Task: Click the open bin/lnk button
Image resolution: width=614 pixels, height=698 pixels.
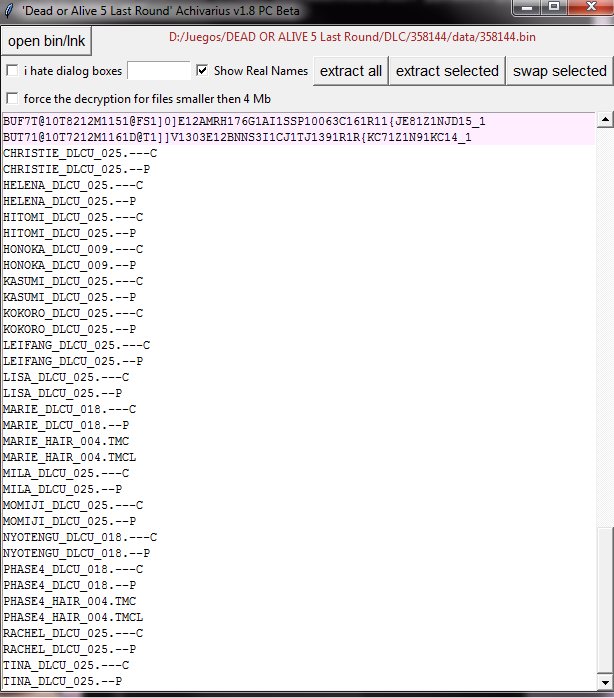Action: (x=46, y=41)
